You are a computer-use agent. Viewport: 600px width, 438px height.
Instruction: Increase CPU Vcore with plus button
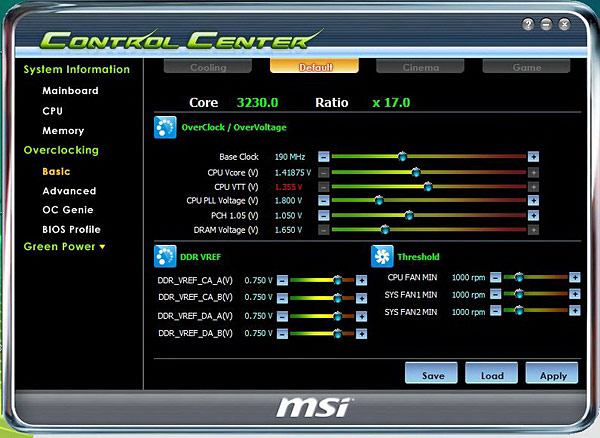[x=533, y=173]
